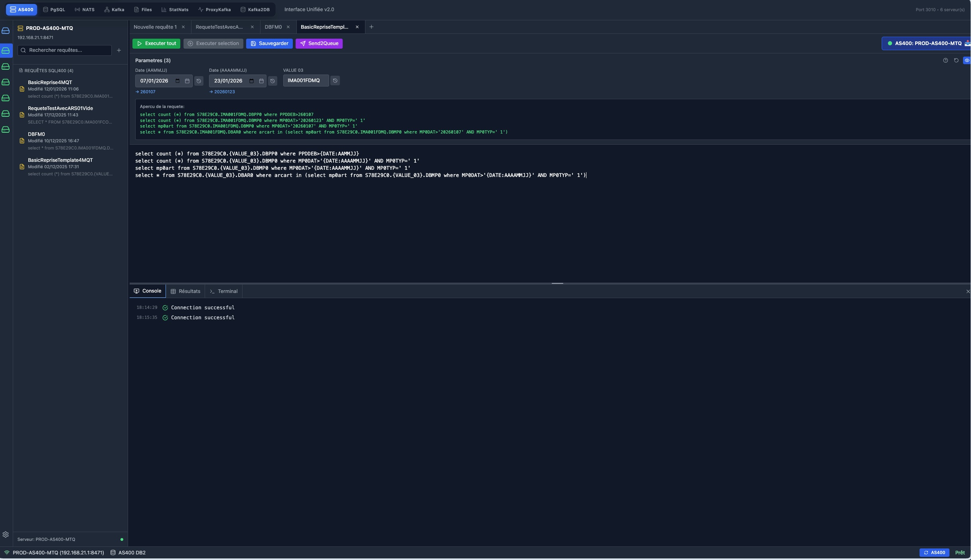Open the Kafka module in top navigation
This screenshot has height=560, width=971.
click(x=114, y=10)
